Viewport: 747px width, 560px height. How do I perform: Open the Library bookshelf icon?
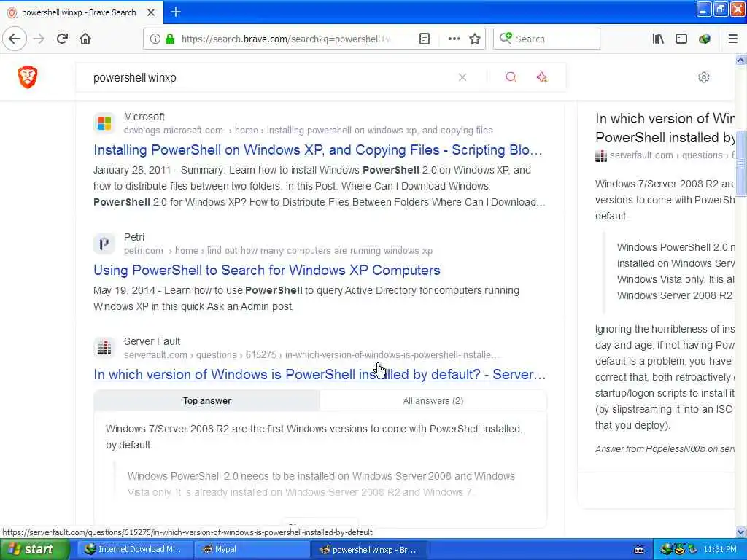pos(658,39)
